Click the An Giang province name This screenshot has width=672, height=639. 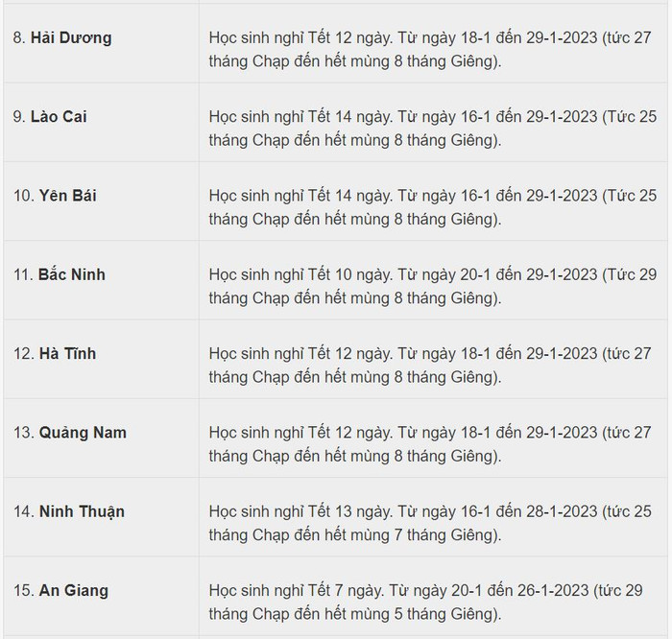pos(74,591)
